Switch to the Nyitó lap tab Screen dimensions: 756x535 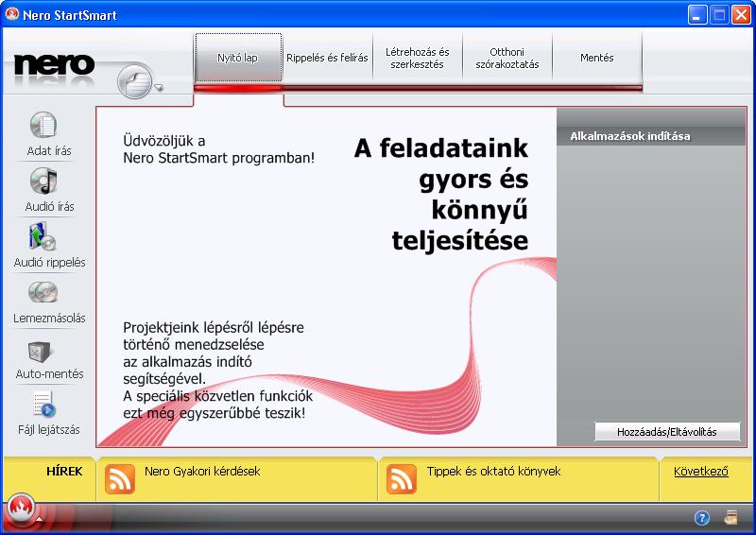tap(237, 58)
